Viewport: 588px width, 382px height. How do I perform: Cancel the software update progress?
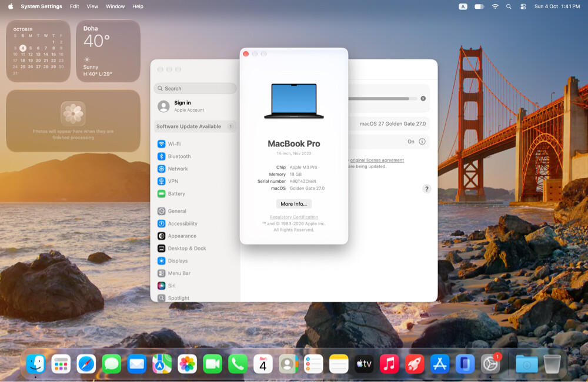point(423,99)
